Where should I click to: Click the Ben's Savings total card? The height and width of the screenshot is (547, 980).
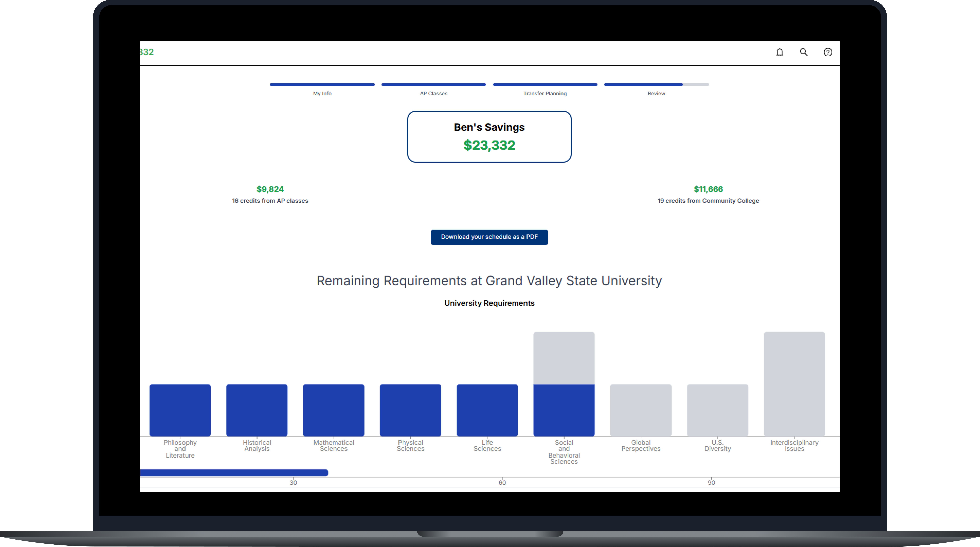[489, 137]
